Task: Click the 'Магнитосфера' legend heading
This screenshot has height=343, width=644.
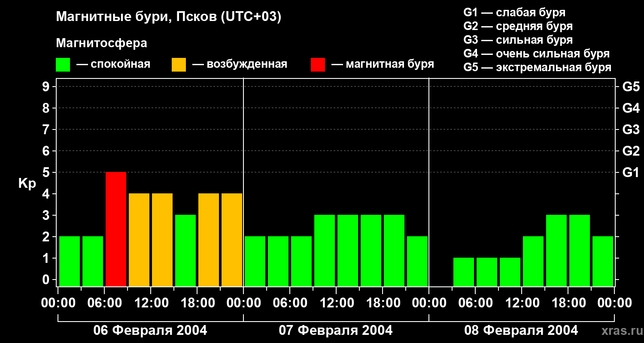Action: pos(101,43)
